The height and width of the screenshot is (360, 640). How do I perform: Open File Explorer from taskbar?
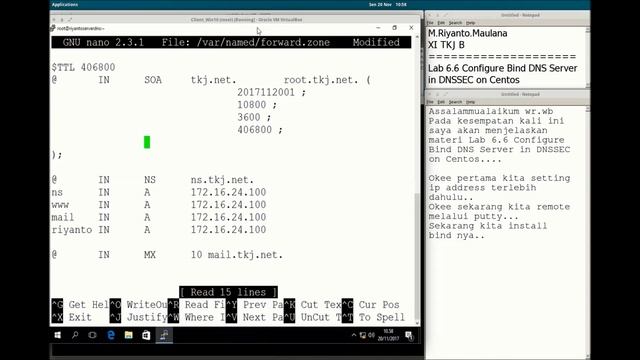pyautogui.click(x=129, y=335)
